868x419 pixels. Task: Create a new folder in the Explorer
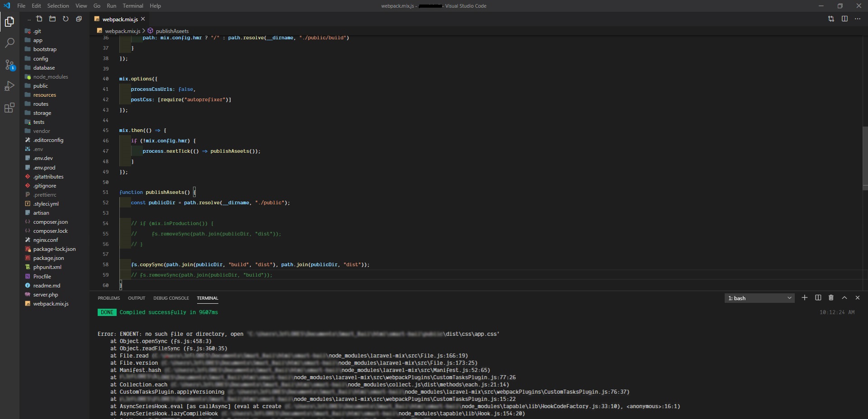pos(52,19)
